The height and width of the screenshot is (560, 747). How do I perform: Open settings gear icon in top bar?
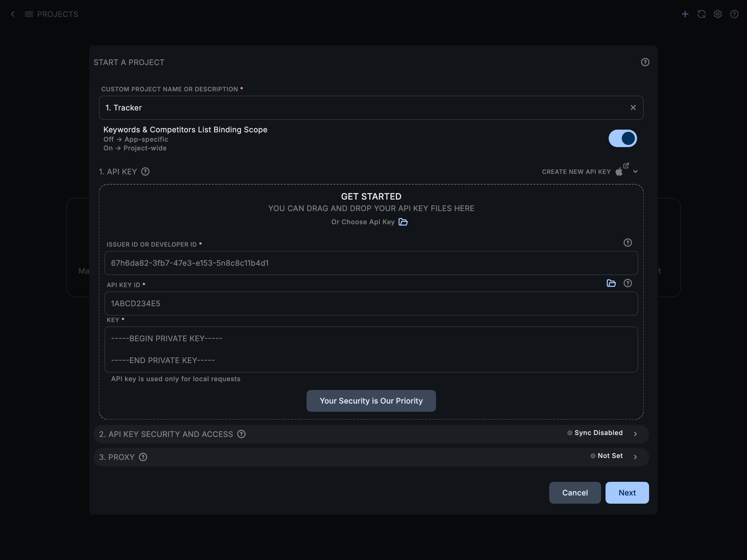[718, 14]
